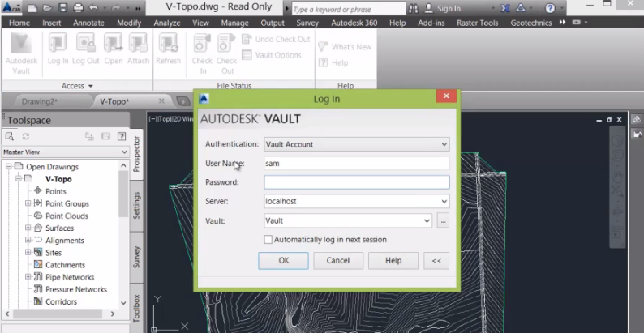The height and width of the screenshot is (333, 644).
Task: Click Cancel in Log In dialog
Action: click(x=338, y=260)
